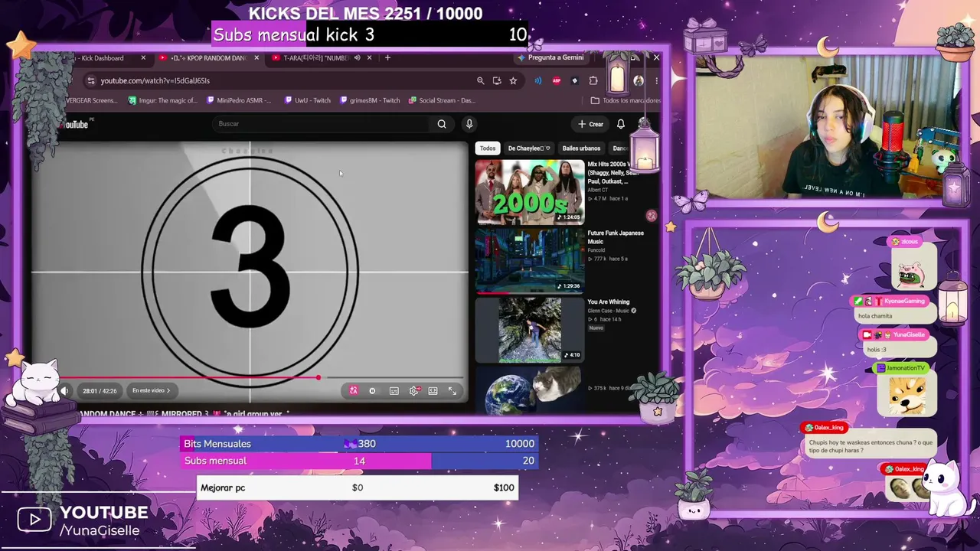Image resolution: width=980 pixels, height=551 pixels.
Task: Click the You Are Whining title
Action: [609, 302]
